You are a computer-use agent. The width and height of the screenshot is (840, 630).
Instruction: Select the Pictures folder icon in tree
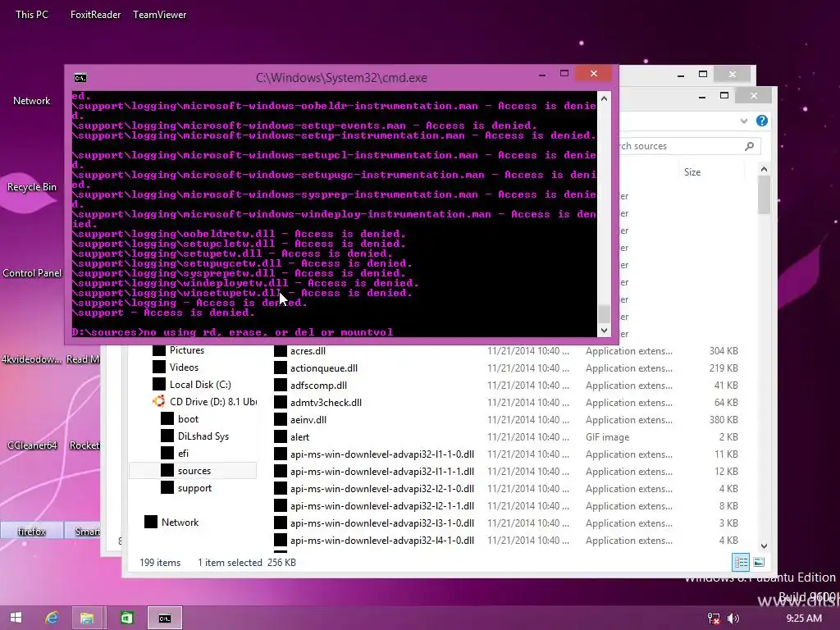pyautogui.click(x=158, y=350)
